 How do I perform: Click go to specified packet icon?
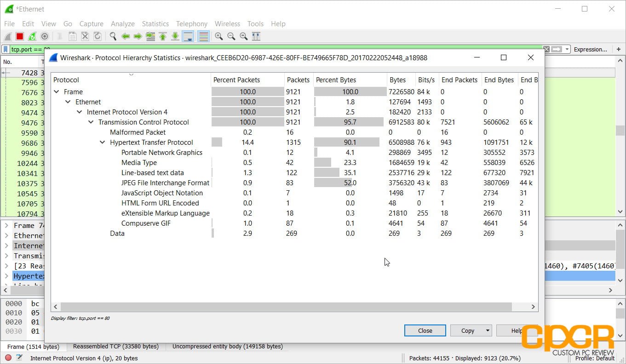[150, 36]
